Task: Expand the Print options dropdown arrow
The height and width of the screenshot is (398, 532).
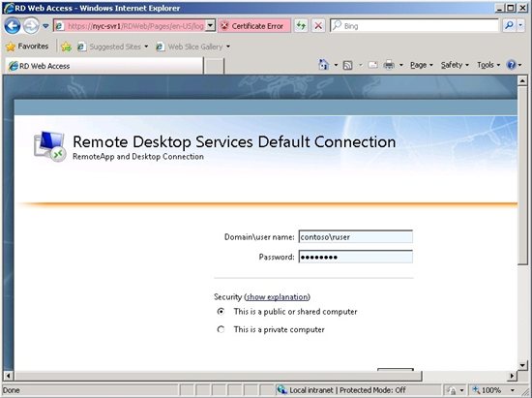Action: coord(400,65)
